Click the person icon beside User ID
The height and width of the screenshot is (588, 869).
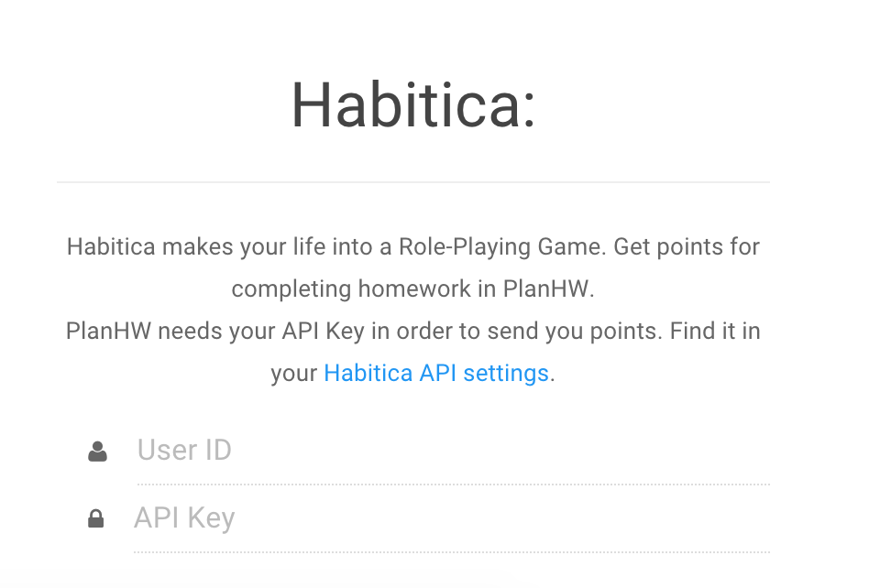(x=98, y=451)
